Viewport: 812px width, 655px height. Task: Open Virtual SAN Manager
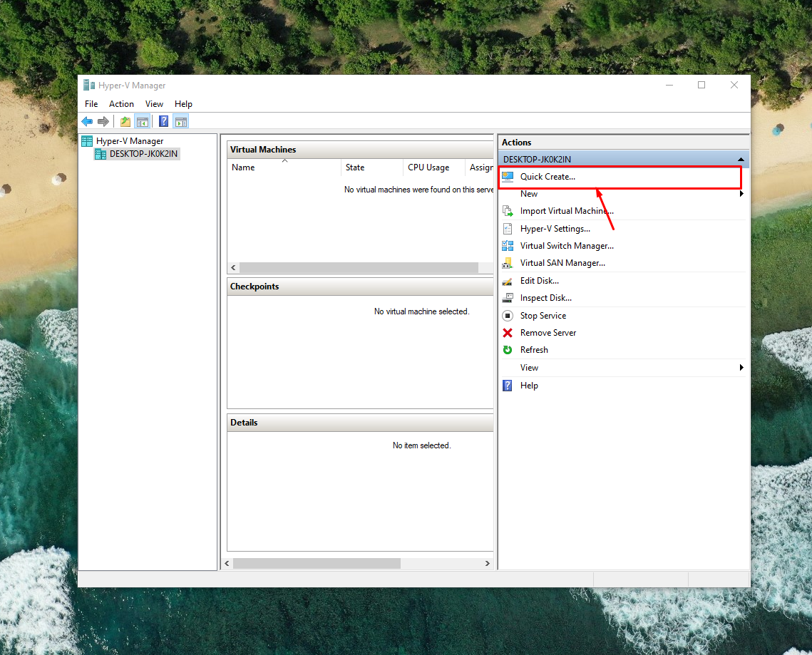562,263
